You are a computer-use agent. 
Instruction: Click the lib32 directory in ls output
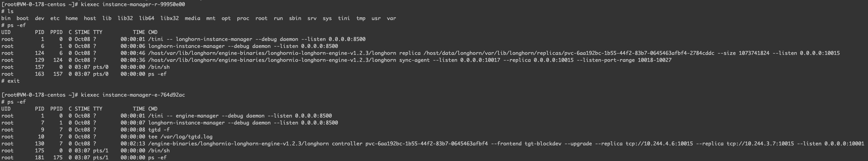coord(125,18)
